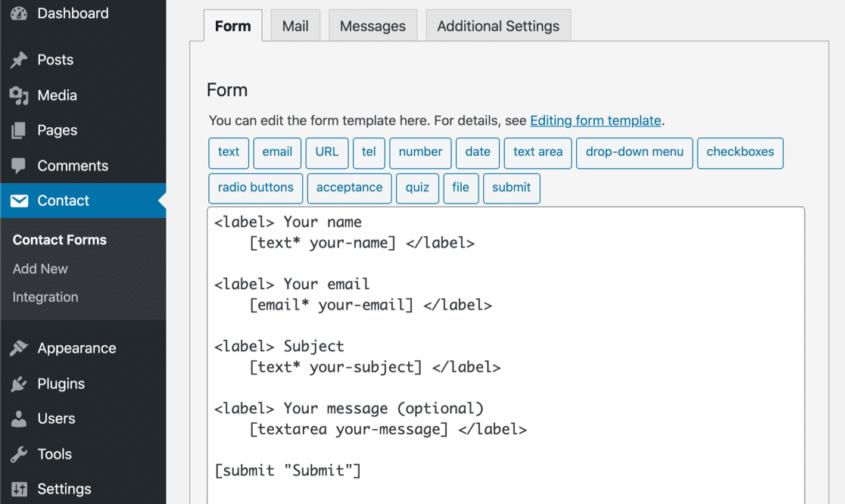The width and height of the screenshot is (845, 504).
Task: Click the [textarea your-message] line
Action: pyautogui.click(x=388, y=429)
